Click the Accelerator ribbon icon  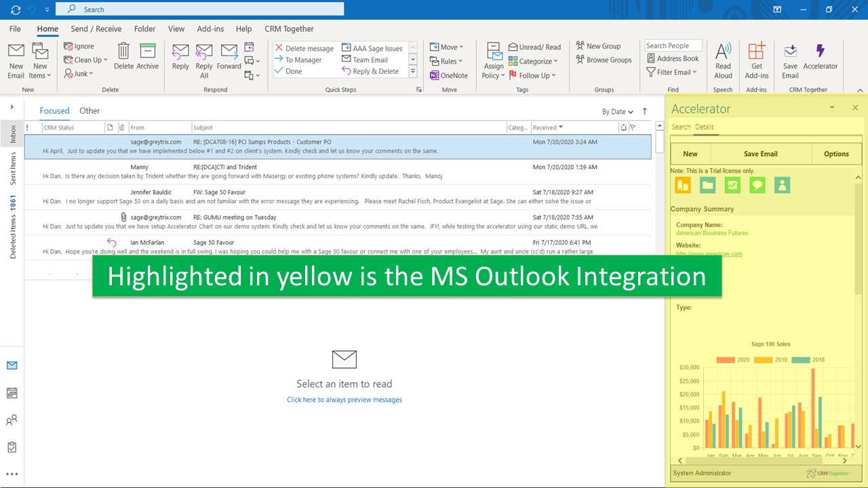click(821, 52)
